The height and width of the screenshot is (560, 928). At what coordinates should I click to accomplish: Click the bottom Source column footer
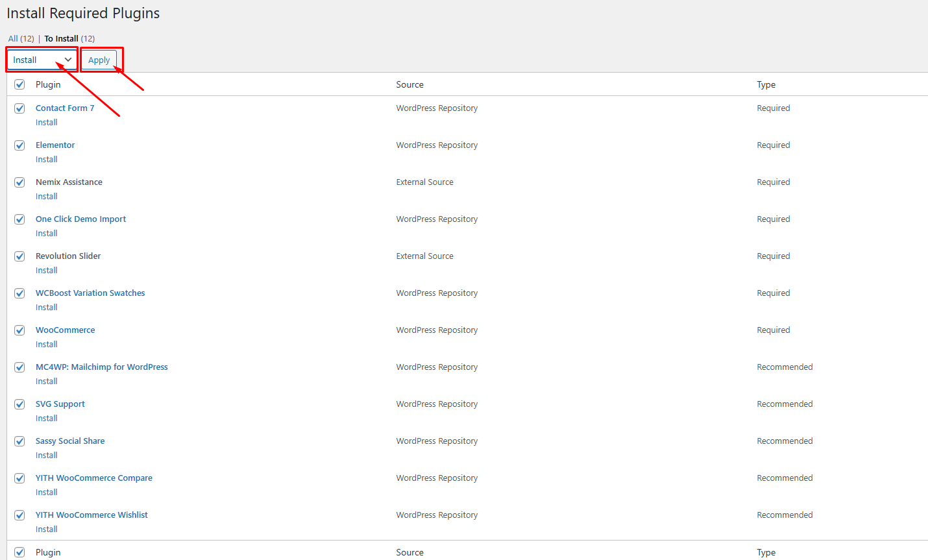410,552
